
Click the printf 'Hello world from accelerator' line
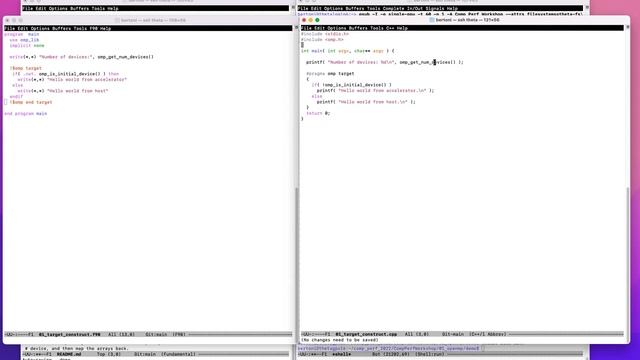[376, 91]
